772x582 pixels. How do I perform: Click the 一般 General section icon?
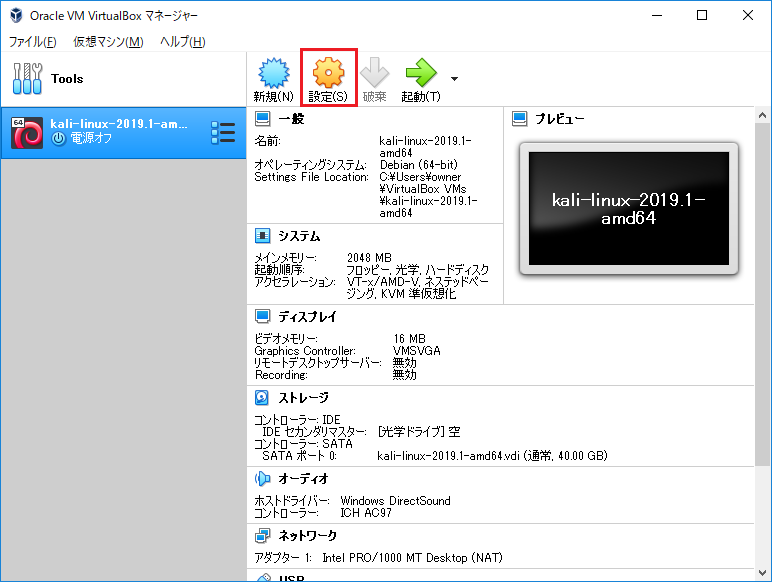coord(262,119)
